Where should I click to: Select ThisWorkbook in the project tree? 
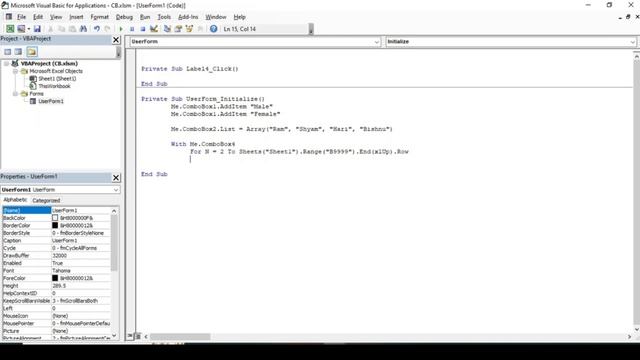[x=54, y=86]
